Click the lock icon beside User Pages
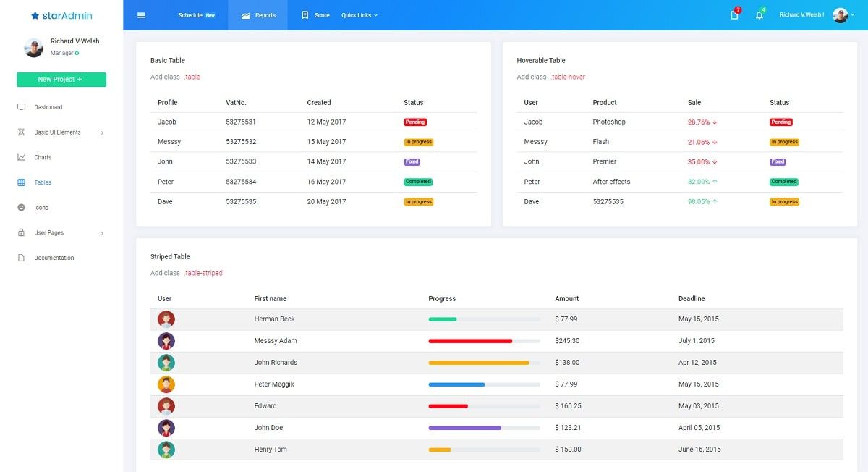The height and width of the screenshot is (472, 868). [x=22, y=232]
